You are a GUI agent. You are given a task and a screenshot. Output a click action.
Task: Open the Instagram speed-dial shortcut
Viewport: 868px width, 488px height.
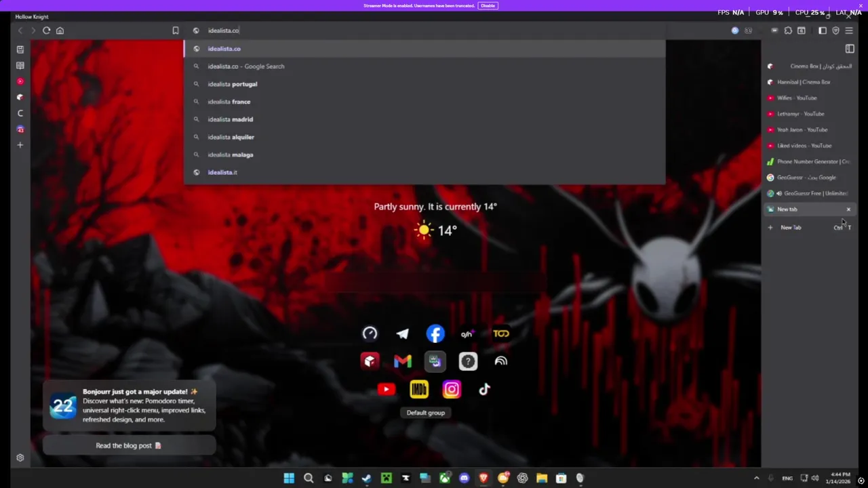[x=452, y=389]
